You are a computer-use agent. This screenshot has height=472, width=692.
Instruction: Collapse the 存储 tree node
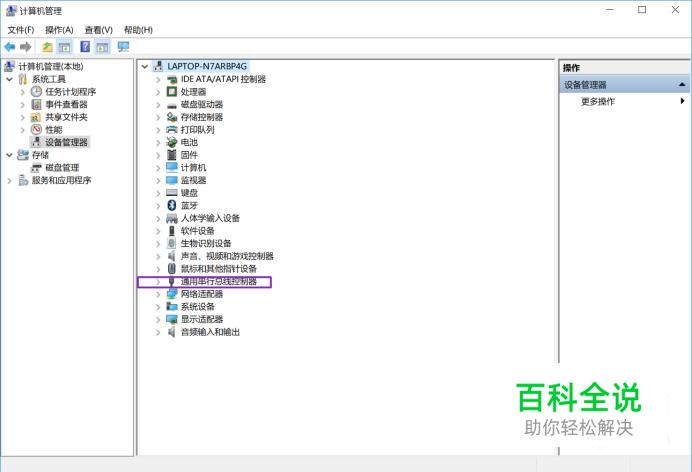coord(9,155)
